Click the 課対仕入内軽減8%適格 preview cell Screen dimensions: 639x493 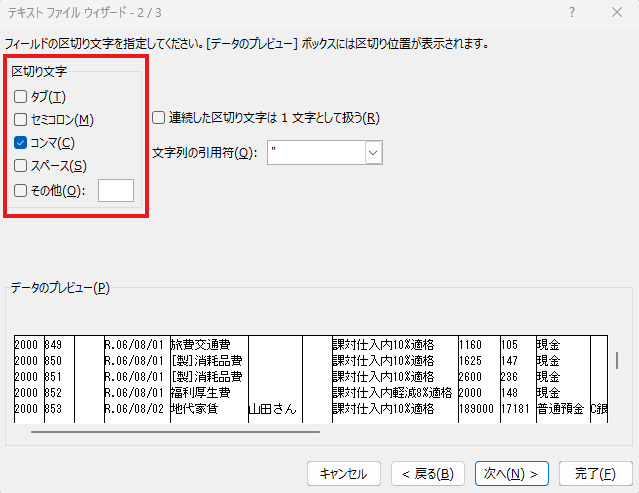click(x=392, y=393)
